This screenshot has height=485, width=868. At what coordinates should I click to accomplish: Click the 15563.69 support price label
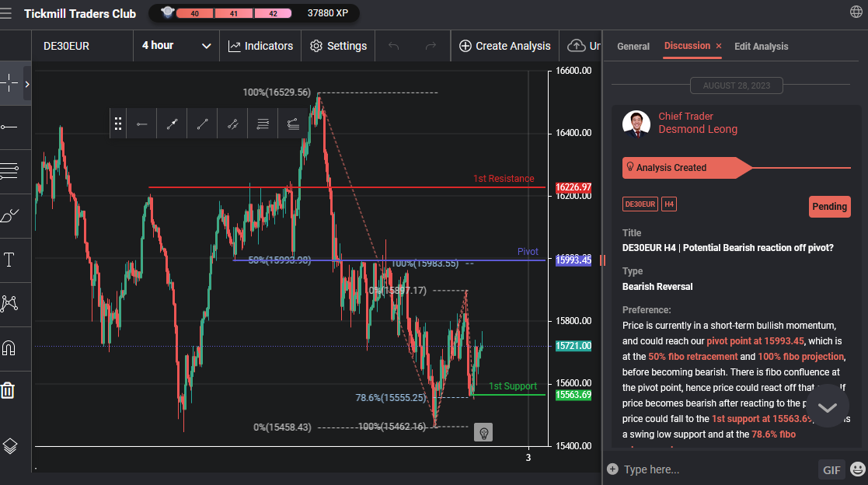(573, 395)
